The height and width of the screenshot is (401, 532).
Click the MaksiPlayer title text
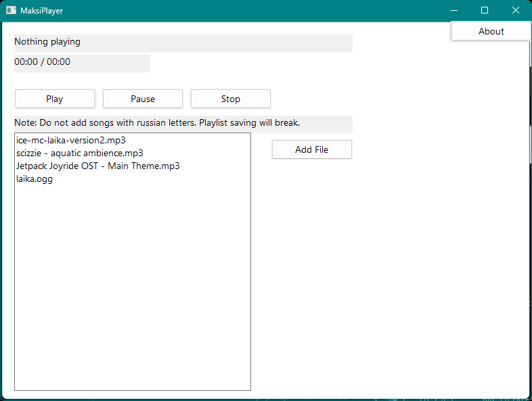tap(42, 11)
